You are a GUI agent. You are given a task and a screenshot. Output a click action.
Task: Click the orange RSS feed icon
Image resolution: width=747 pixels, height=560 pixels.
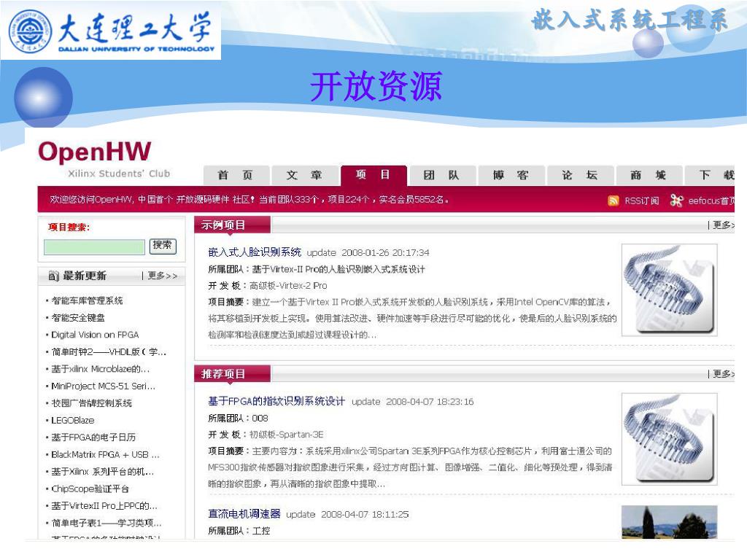click(x=614, y=201)
